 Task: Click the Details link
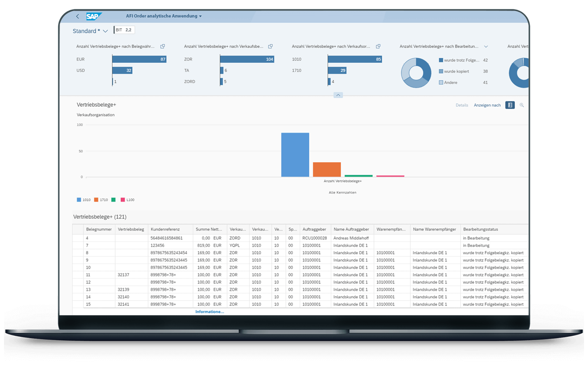[462, 105]
